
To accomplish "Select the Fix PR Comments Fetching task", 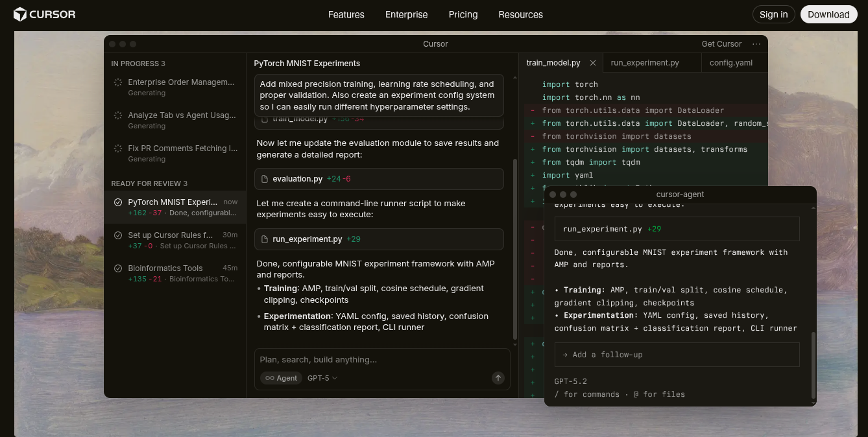I will (x=175, y=153).
